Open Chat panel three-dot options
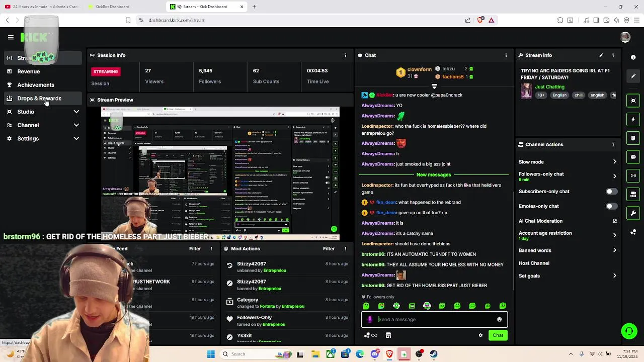 (506, 55)
